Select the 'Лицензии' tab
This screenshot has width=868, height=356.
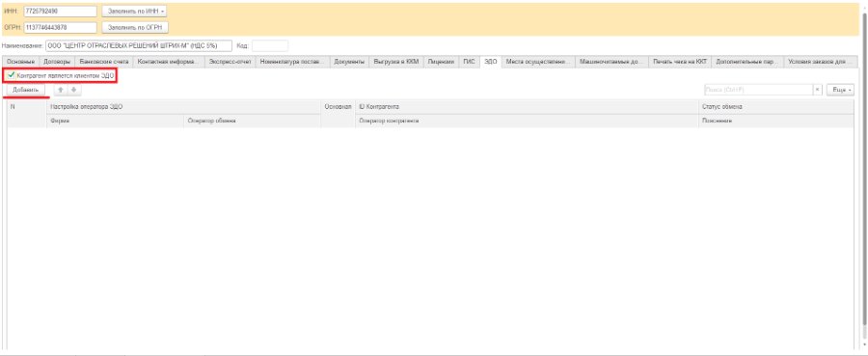pyautogui.click(x=441, y=62)
